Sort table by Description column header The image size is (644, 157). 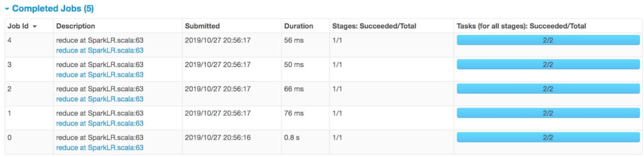(76, 26)
